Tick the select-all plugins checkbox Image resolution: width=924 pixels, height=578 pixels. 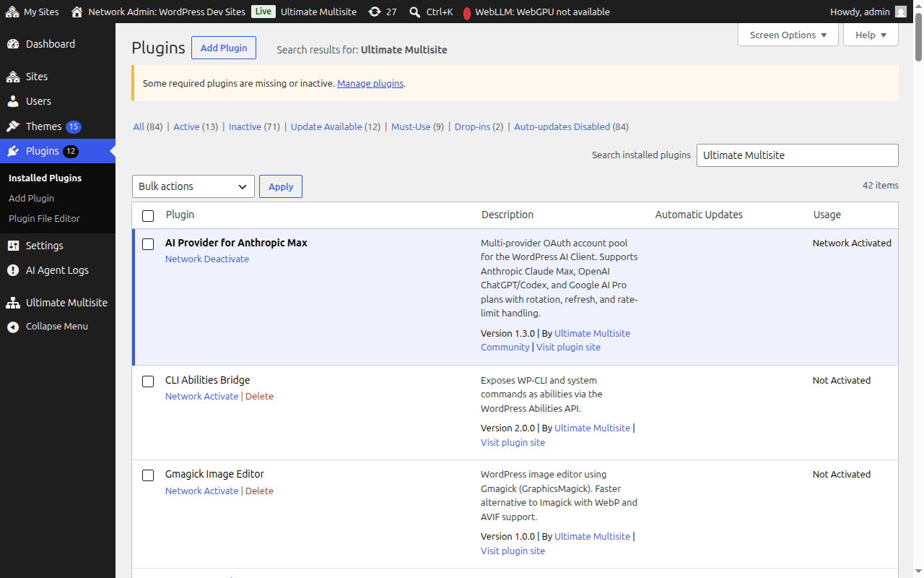(x=148, y=215)
